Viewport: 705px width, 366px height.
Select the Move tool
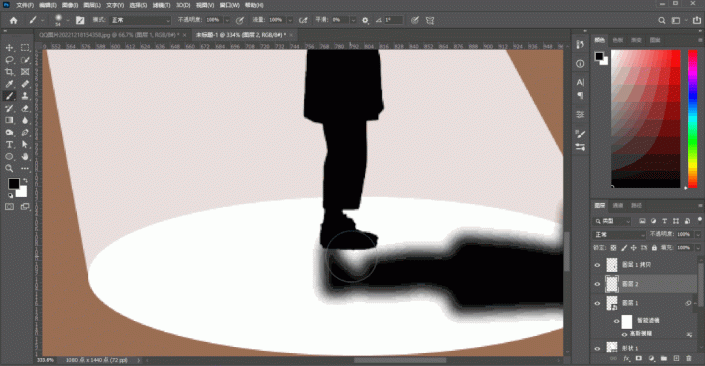pyautogui.click(x=9, y=48)
